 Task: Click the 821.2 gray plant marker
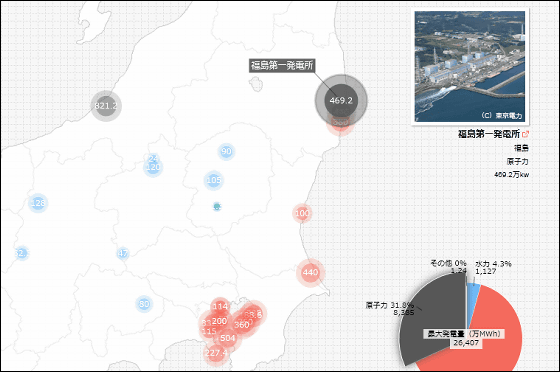(x=106, y=106)
